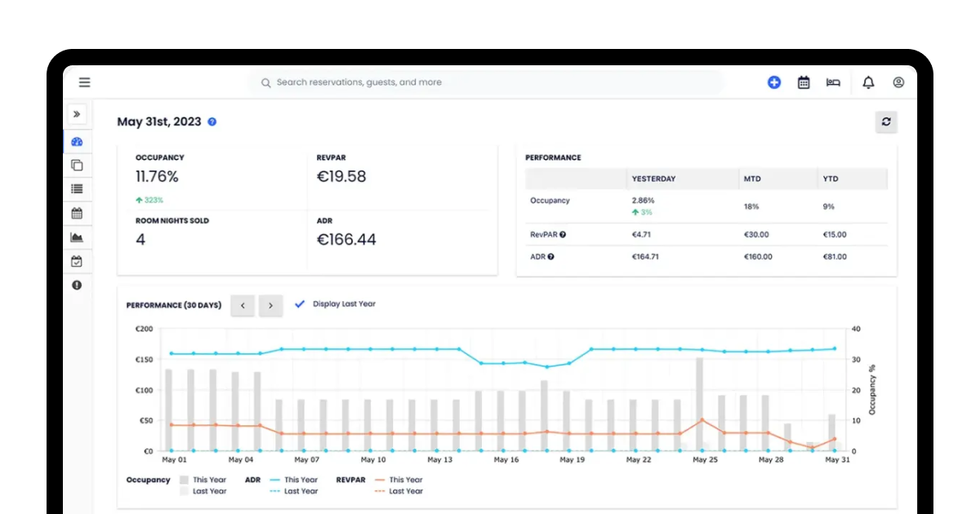The width and height of the screenshot is (980, 514).
Task: Toggle Display Last Year checkbox
Action: pyautogui.click(x=300, y=304)
